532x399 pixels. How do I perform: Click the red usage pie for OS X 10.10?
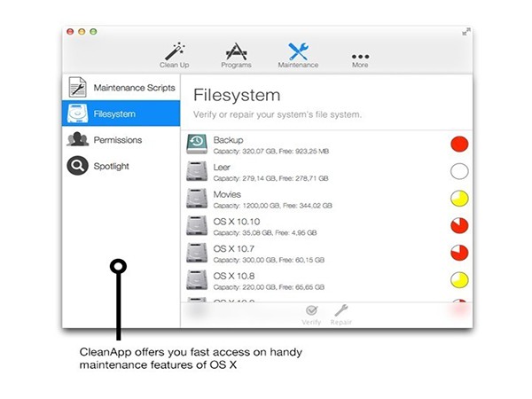point(459,225)
